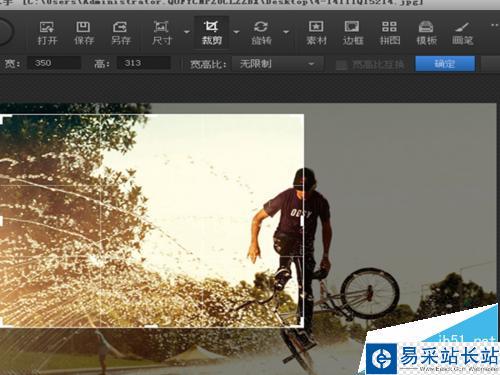This screenshot has height=375, width=500.
Task: Click the crop box's left-edge middle handle
Action: coord(1,221)
